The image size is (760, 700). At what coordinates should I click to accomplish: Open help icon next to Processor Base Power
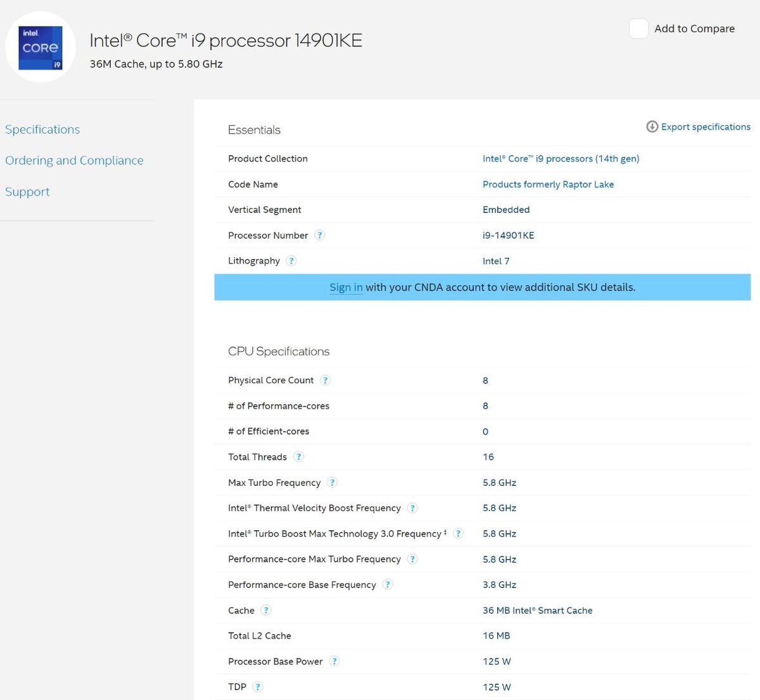coord(334,661)
